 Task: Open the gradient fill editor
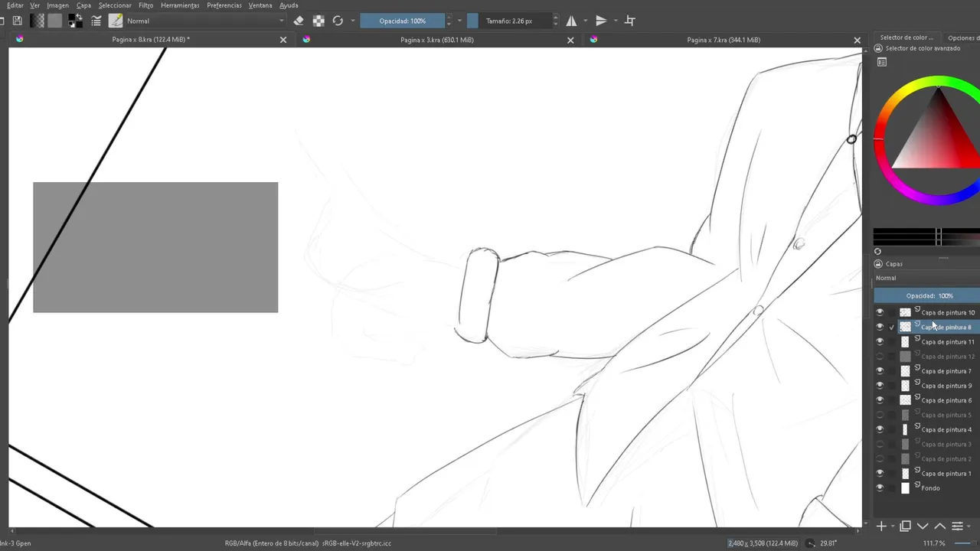[x=37, y=21]
